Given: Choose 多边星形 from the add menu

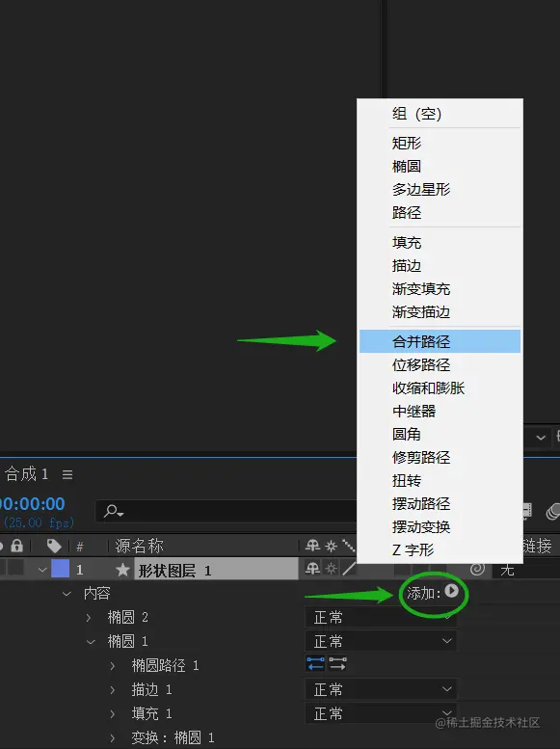Looking at the screenshot, I should tap(440, 189).
